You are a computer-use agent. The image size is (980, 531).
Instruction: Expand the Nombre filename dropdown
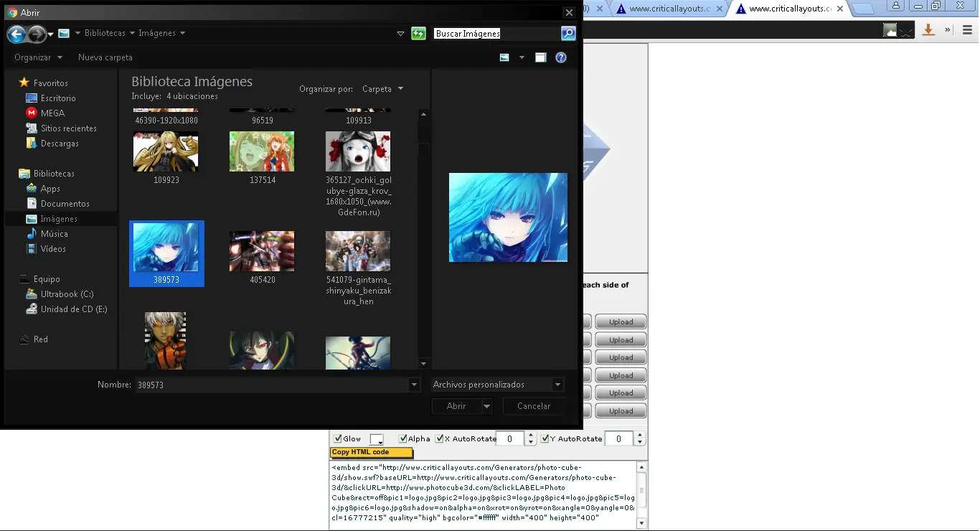[x=414, y=385]
